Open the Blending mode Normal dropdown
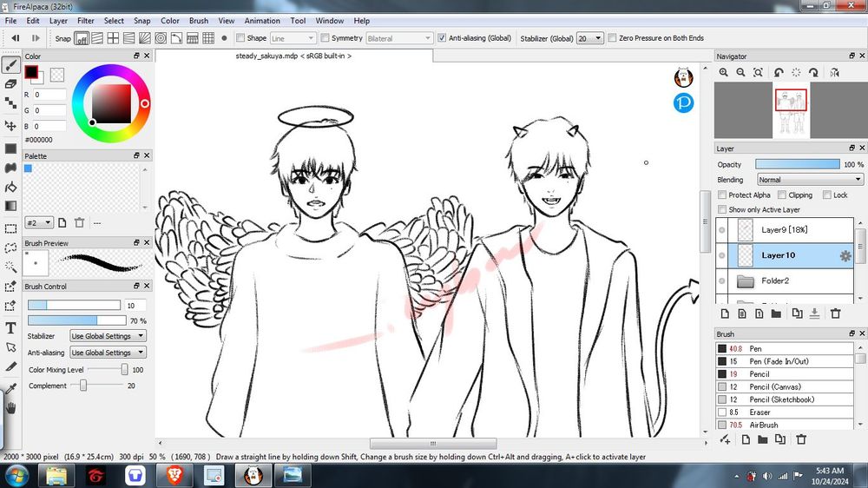The width and height of the screenshot is (868, 488). click(x=810, y=180)
